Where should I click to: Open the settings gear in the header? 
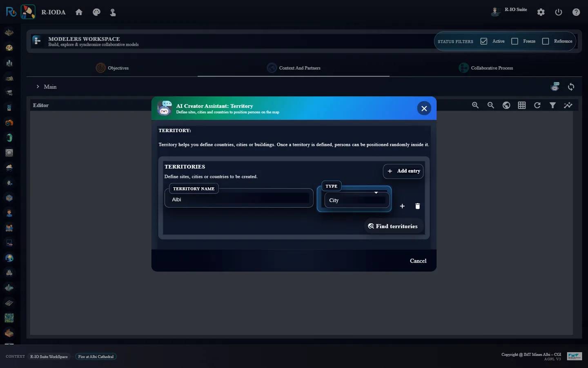tap(541, 12)
